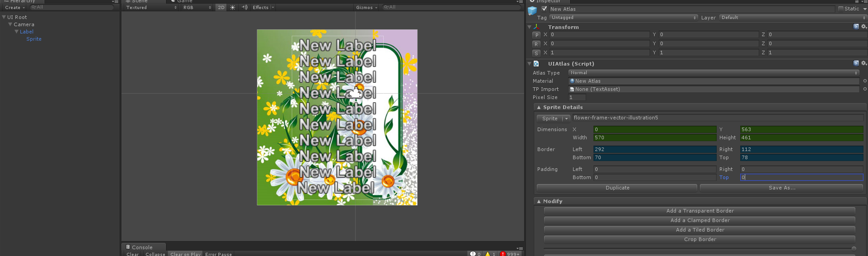Open UIAtlas script gear settings menu

coord(863,63)
